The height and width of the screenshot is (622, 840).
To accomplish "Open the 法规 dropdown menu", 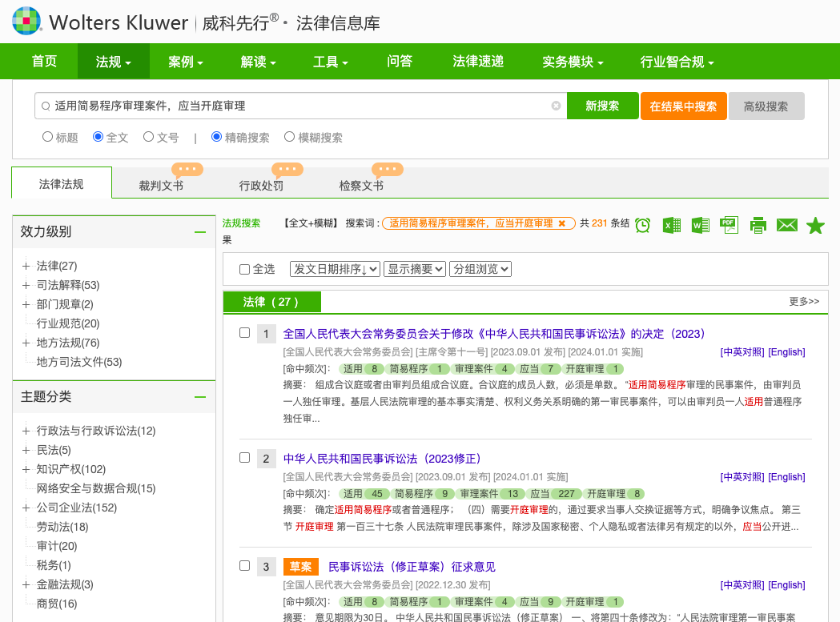I will pyautogui.click(x=114, y=62).
